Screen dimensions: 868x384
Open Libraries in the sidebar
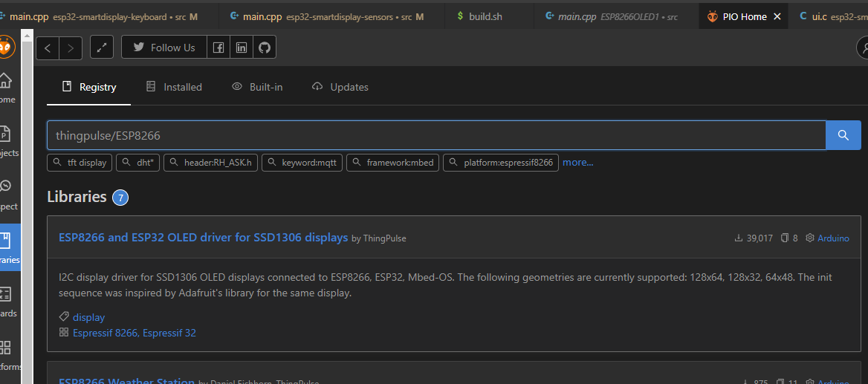(5, 247)
